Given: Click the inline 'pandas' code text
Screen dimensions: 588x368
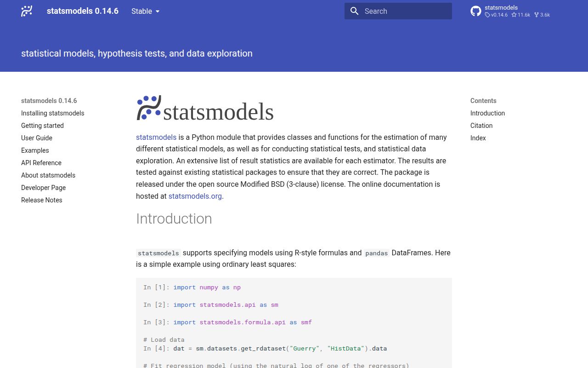Looking at the screenshot, I should [377, 253].
